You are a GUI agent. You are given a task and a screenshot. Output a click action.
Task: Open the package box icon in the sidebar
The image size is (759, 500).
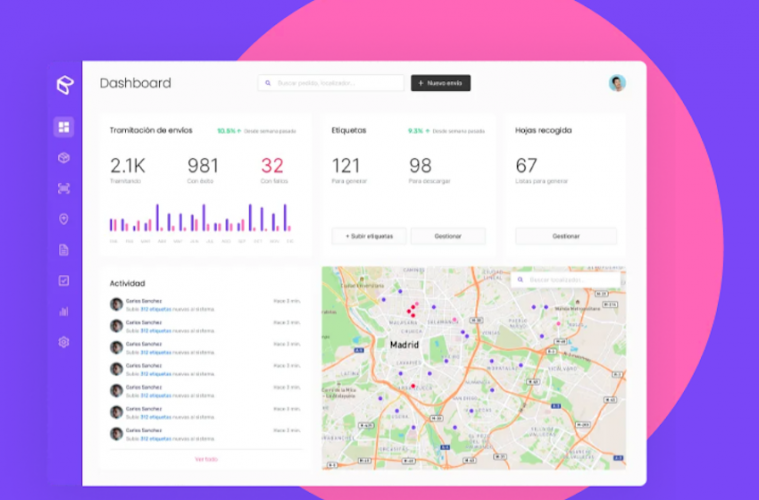click(x=64, y=158)
